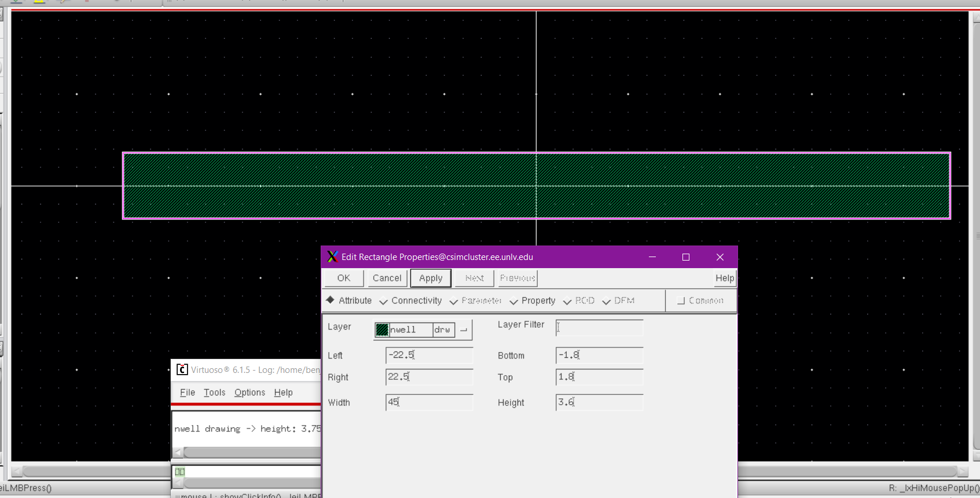Click the Virtuoso log window logo icon

coord(182,369)
